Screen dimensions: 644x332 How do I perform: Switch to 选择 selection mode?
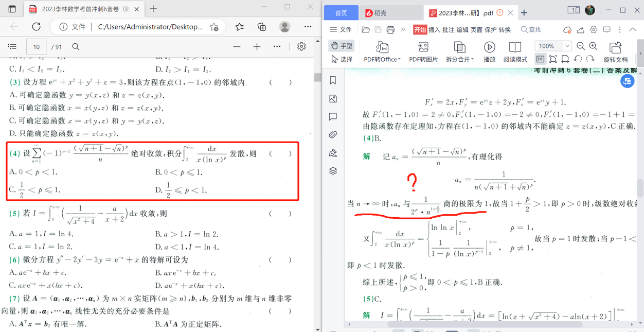(341, 59)
